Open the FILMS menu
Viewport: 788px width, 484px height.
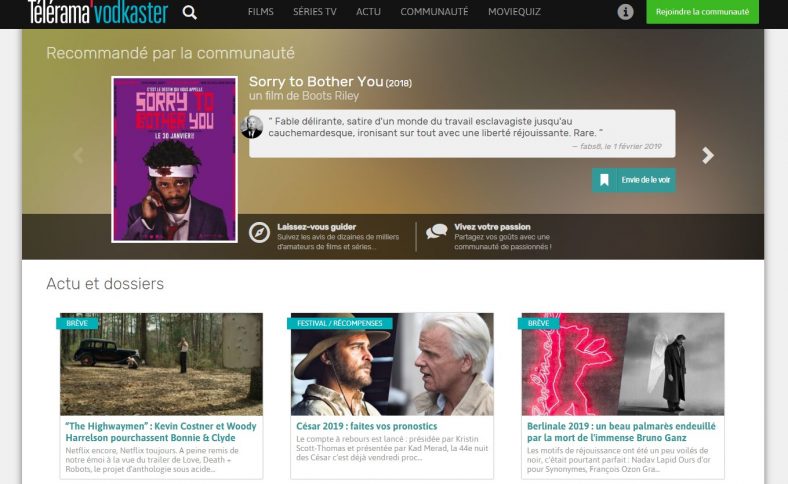260,12
